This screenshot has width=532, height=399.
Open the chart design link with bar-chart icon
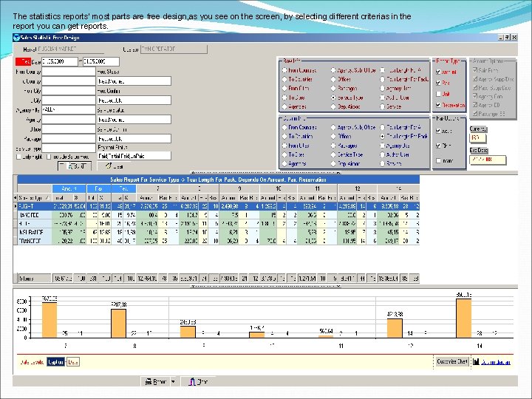[491, 362]
